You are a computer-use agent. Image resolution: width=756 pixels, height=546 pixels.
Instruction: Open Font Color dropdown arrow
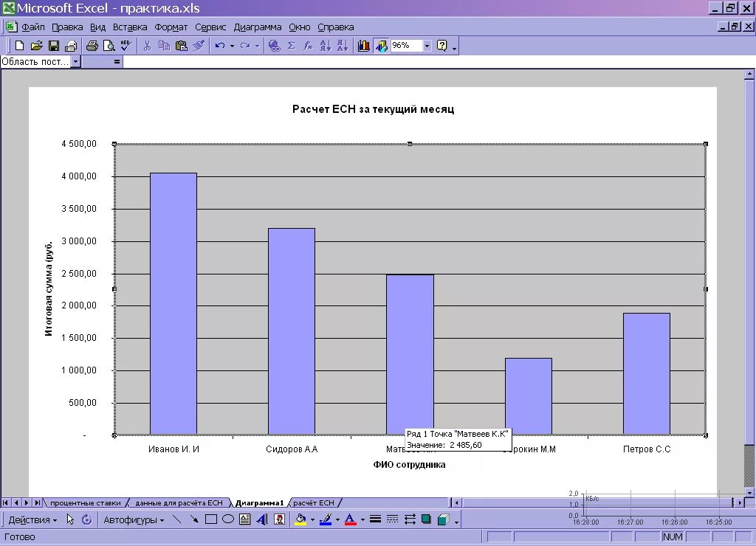tap(362, 520)
